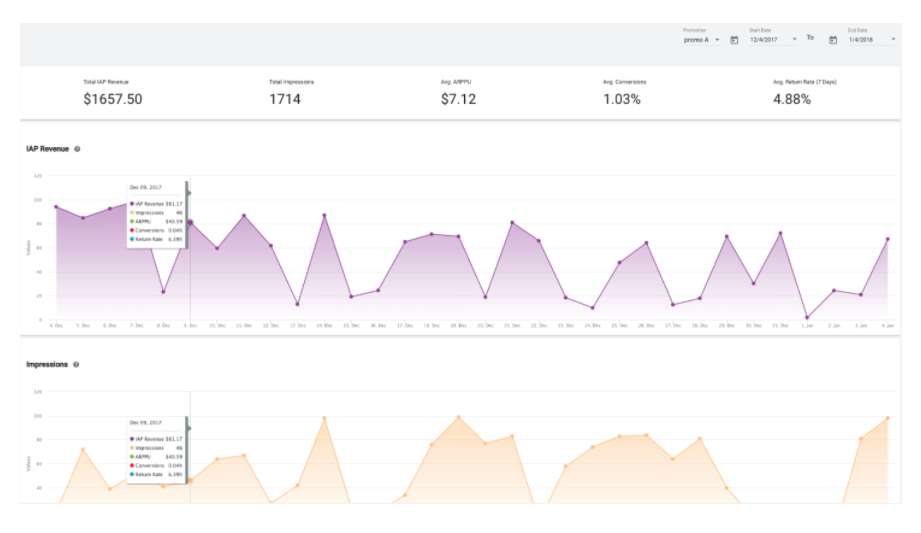Click the Start Date calendar icon
The width and height of the screenshot is (921, 533).
click(734, 40)
